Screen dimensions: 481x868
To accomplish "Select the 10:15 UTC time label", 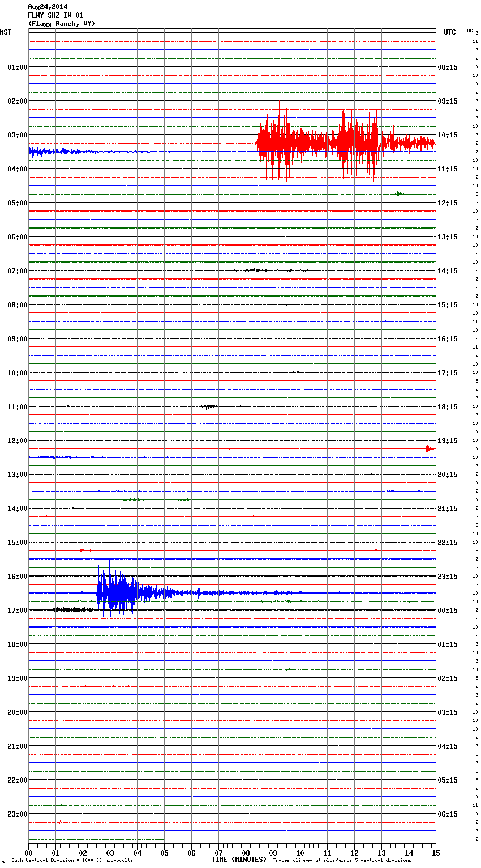I will point(448,135).
